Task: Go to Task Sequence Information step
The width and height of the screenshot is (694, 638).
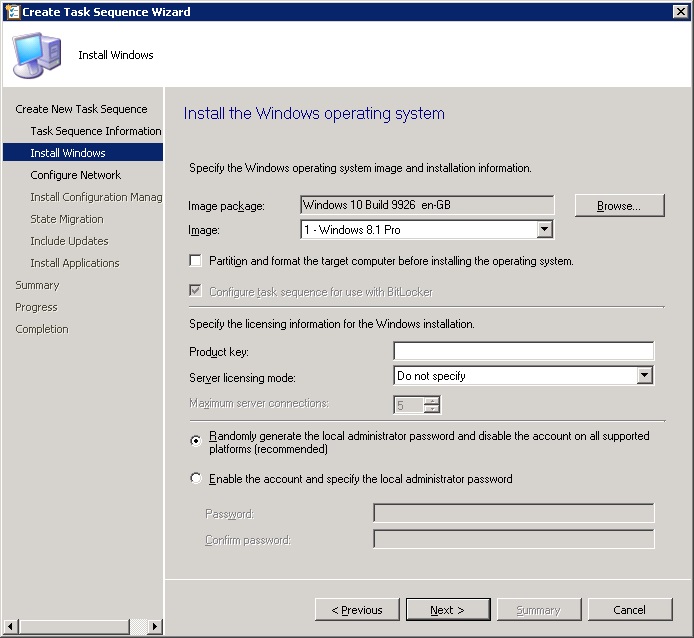Action: coord(95,131)
